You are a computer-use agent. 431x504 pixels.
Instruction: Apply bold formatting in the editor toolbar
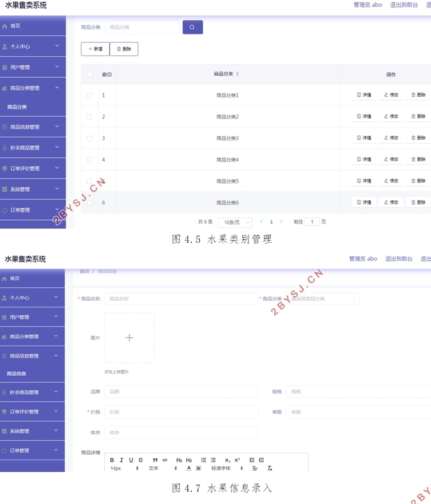[x=112, y=460]
